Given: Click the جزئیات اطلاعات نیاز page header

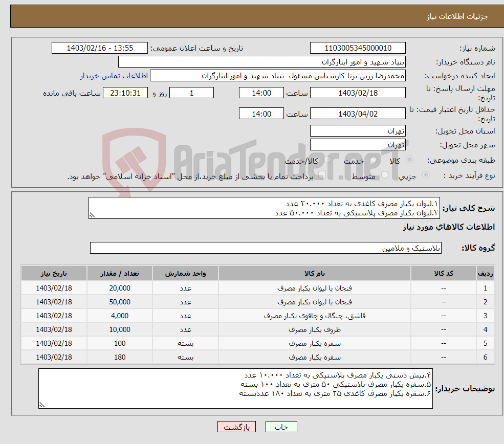Looking at the screenshot, I should (x=457, y=16).
